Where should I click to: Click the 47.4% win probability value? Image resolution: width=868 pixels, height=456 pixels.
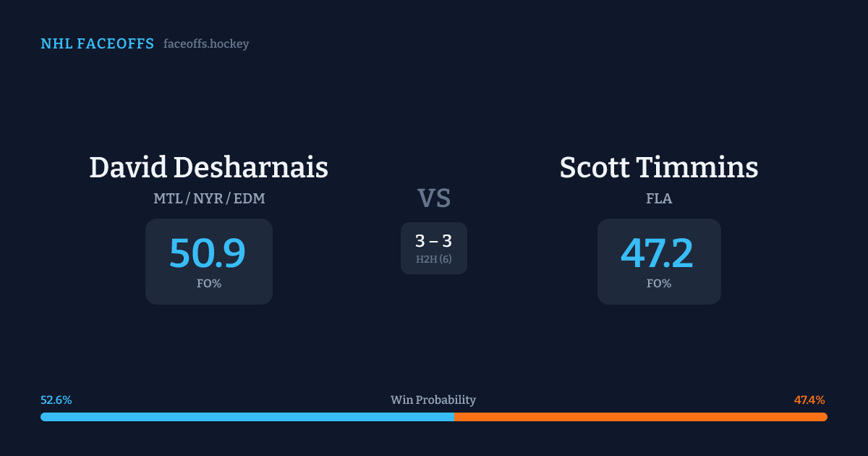[x=809, y=400]
